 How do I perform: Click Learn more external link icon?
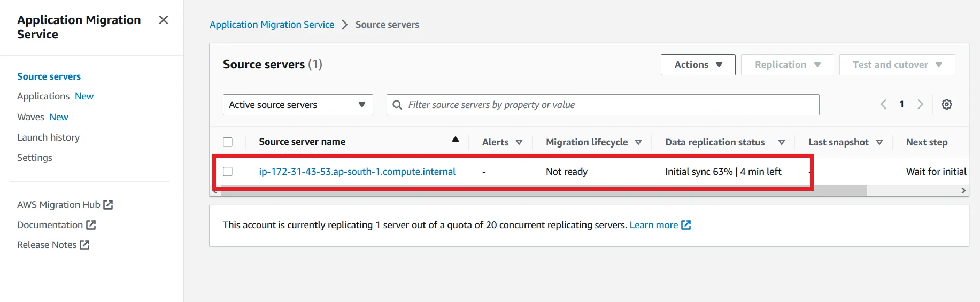coord(686,225)
